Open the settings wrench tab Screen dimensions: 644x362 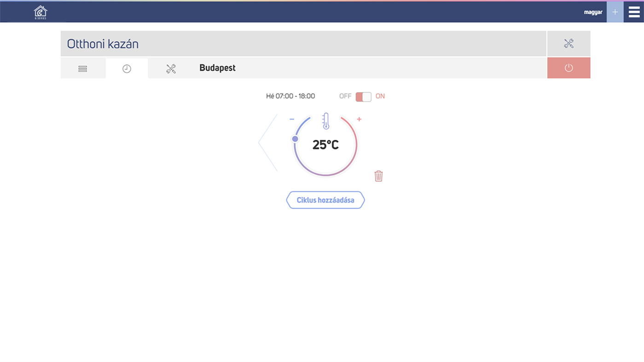[x=171, y=68]
